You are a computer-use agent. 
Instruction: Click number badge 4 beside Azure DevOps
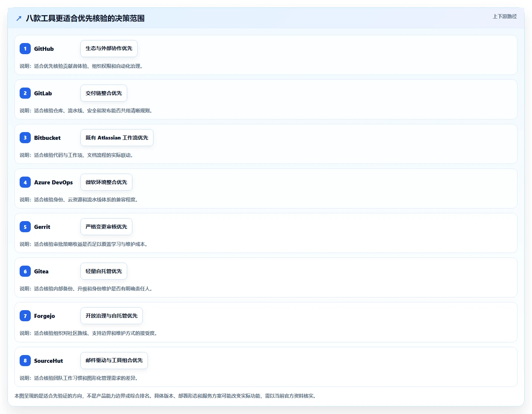(x=25, y=182)
